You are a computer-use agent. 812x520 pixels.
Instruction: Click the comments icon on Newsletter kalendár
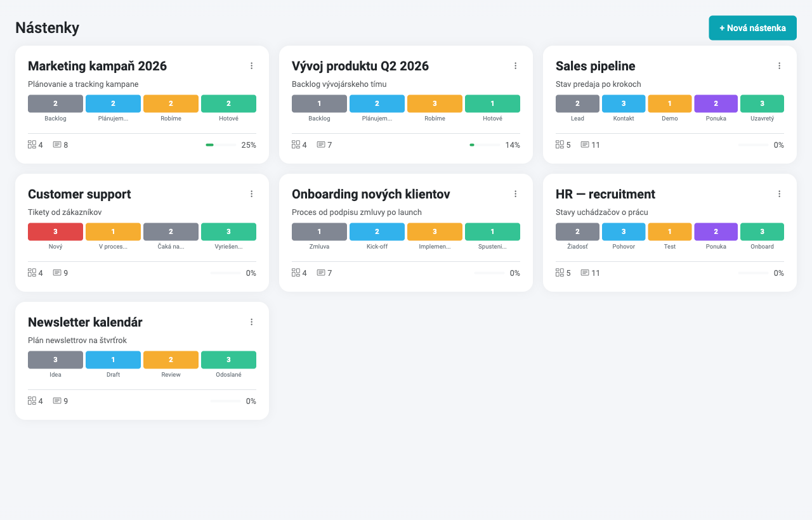coord(57,401)
